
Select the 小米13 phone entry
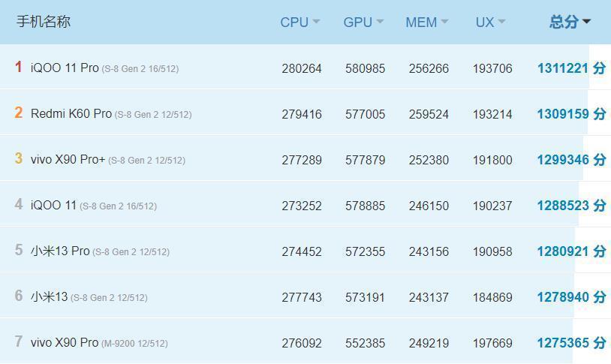[49, 297]
